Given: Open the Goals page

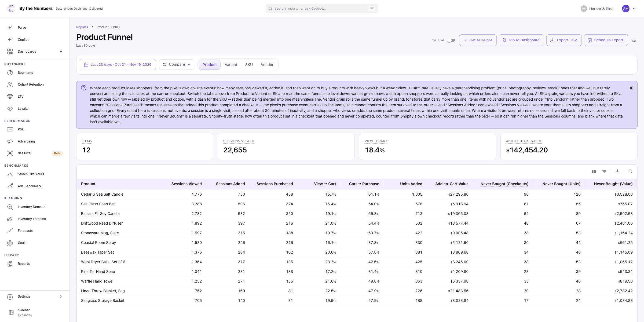Looking at the screenshot, I should 35,243.
